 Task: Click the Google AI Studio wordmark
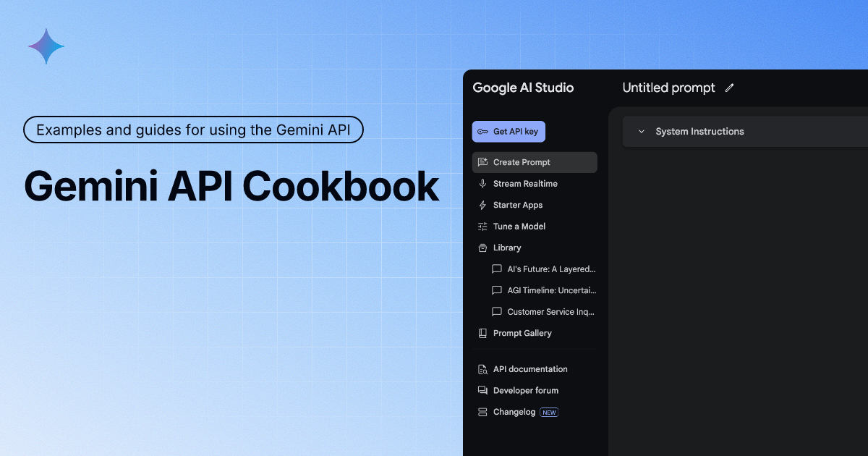click(523, 88)
